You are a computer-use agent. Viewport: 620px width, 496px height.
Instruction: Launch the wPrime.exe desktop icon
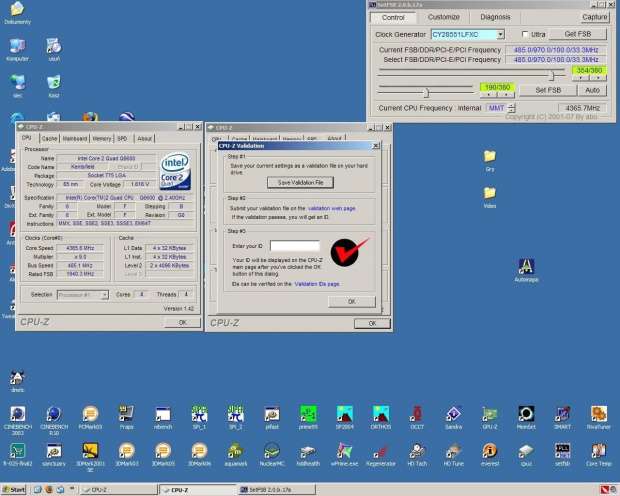344,451
